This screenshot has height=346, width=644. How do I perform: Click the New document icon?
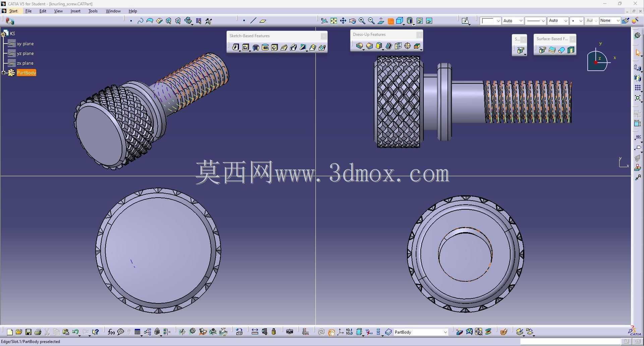(10, 332)
